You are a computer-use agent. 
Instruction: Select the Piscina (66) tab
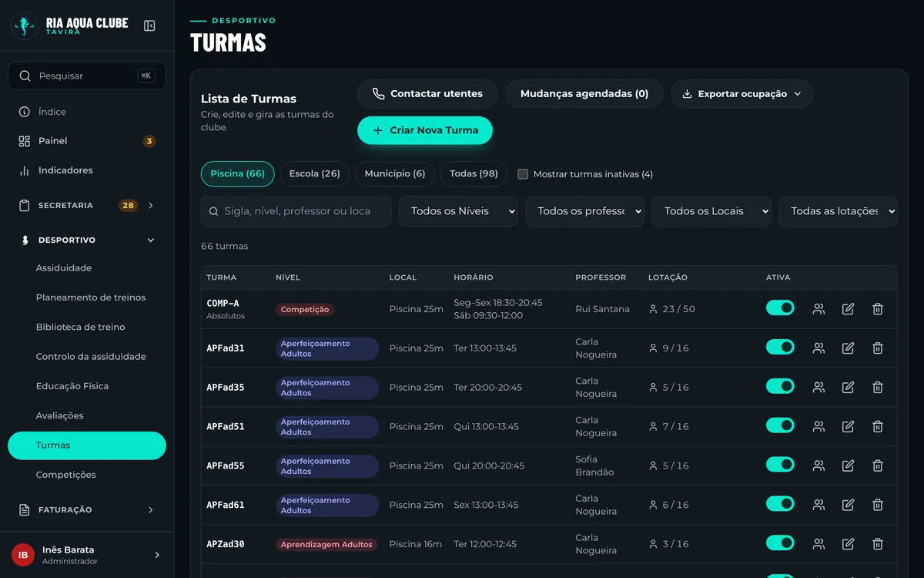pyautogui.click(x=237, y=174)
